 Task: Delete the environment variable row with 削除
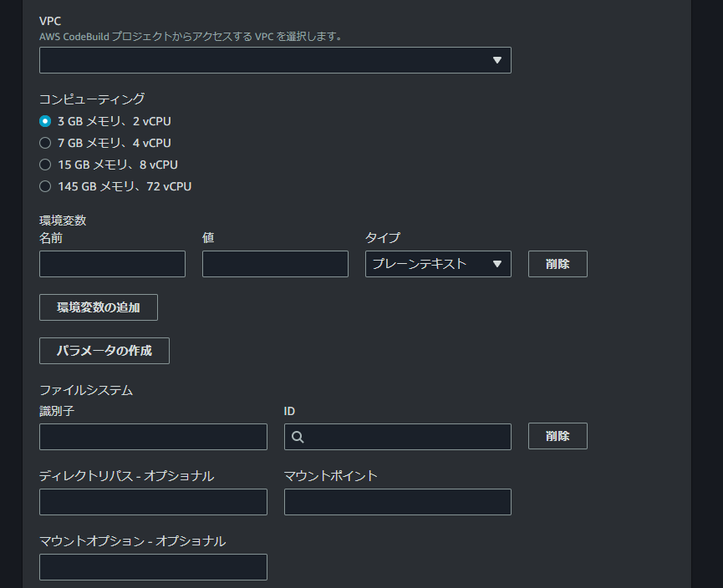click(558, 264)
